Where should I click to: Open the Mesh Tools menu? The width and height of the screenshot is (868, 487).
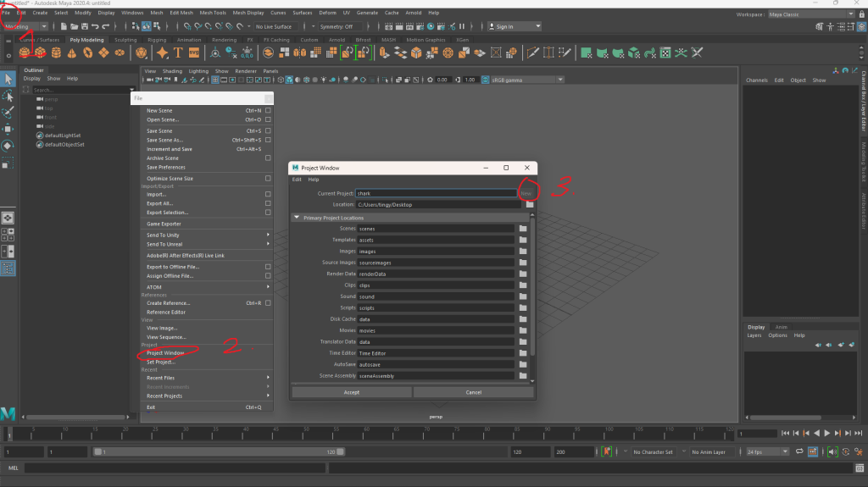point(213,13)
